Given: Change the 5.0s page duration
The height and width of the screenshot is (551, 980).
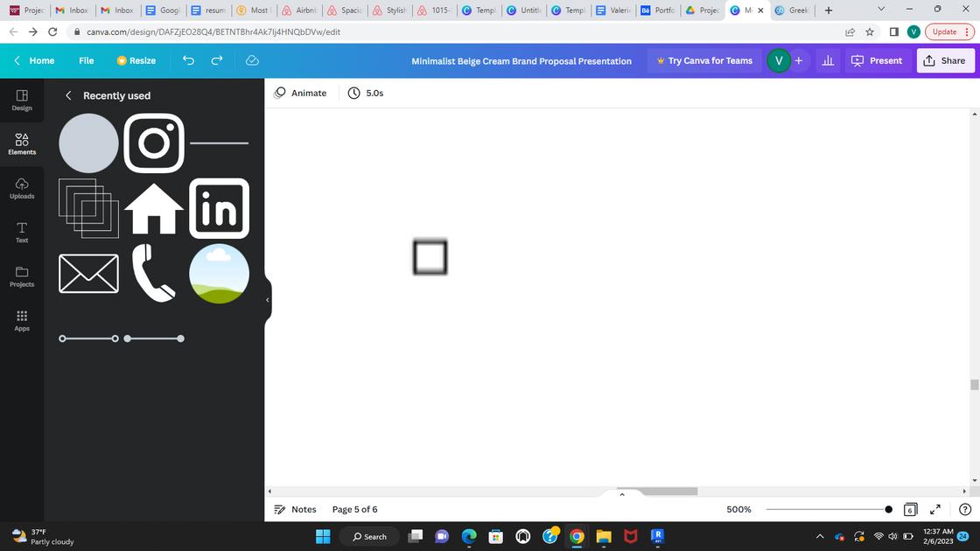Looking at the screenshot, I should coord(366,93).
